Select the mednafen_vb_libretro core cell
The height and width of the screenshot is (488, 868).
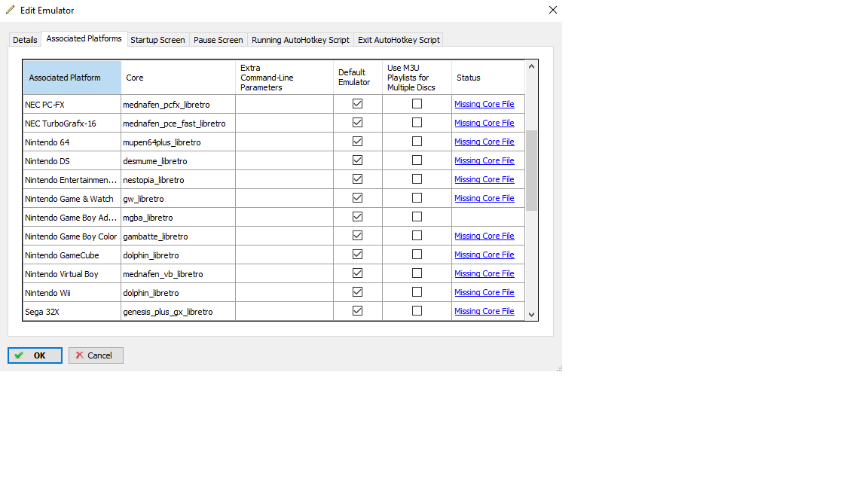[x=179, y=274]
